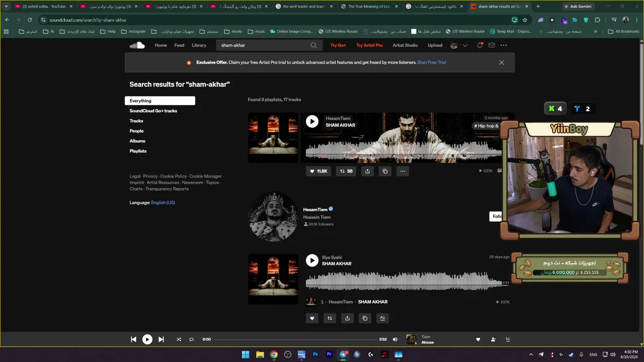
Task: Toggle repeat in the player bar
Action: tap(191, 339)
